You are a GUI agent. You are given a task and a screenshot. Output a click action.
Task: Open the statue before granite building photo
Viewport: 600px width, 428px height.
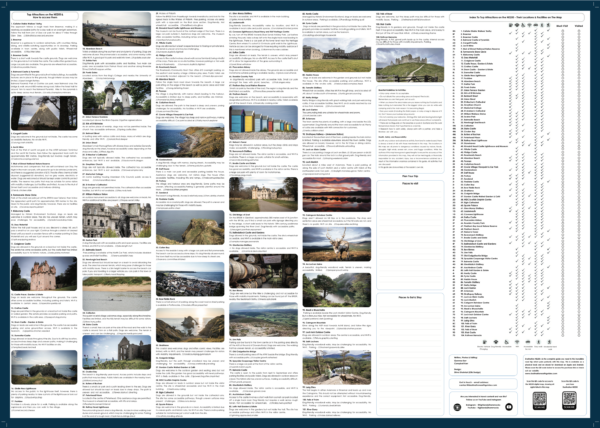(x=117, y=220)
